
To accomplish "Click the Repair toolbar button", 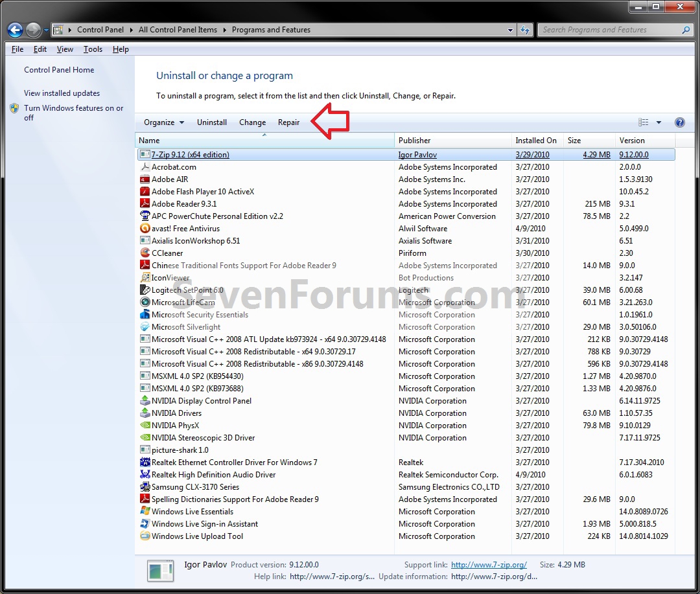I will tap(288, 122).
